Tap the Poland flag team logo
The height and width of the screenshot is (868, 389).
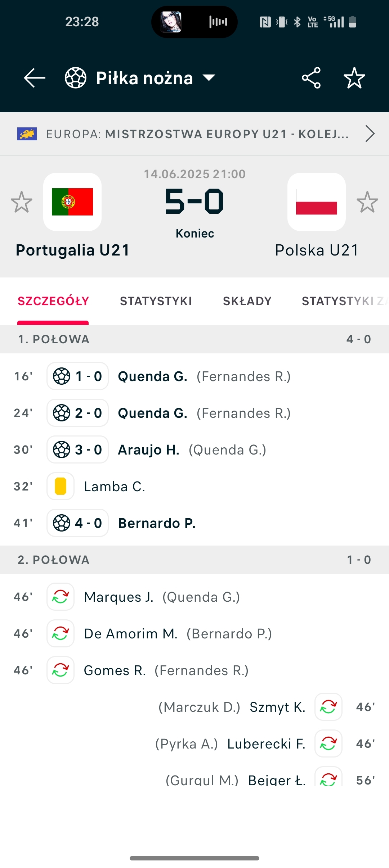pos(317,202)
